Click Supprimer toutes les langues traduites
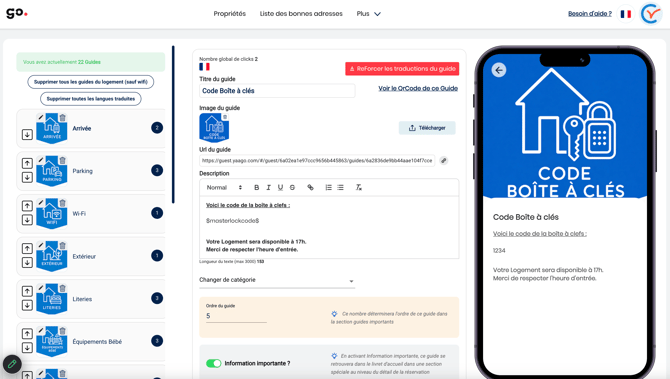 tap(91, 99)
